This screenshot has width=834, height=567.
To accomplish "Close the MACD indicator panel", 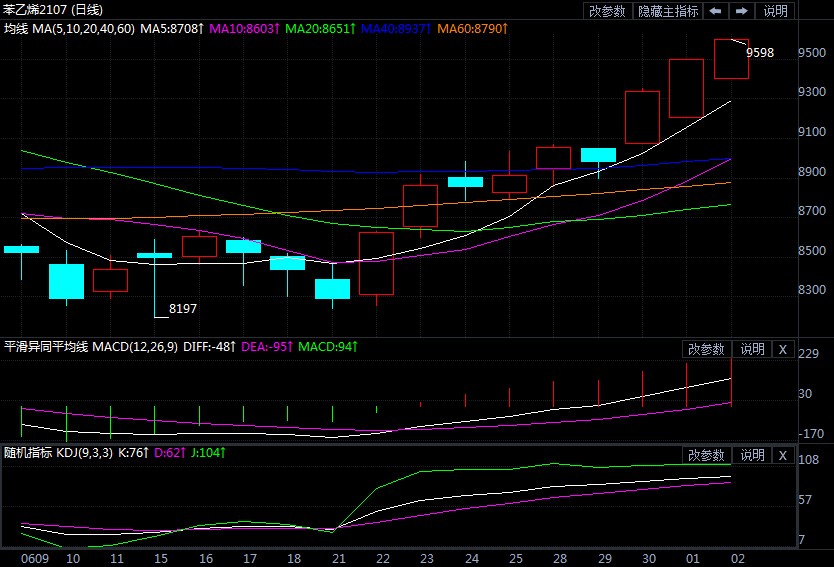I will click(783, 349).
